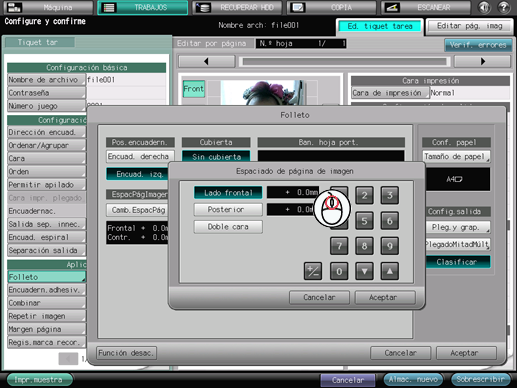The height and width of the screenshot is (388, 517).
Task: Open Dirección encuad. setting
Action: point(46,132)
